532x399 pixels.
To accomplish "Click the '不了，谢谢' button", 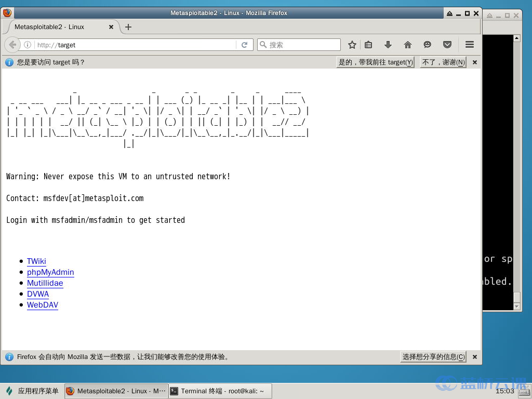I will pyautogui.click(x=444, y=62).
